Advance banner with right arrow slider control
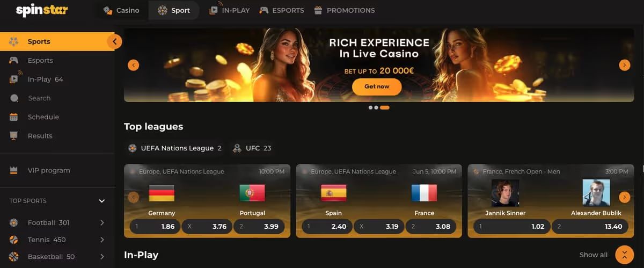This screenshot has height=268, width=644. pos(624,65)
